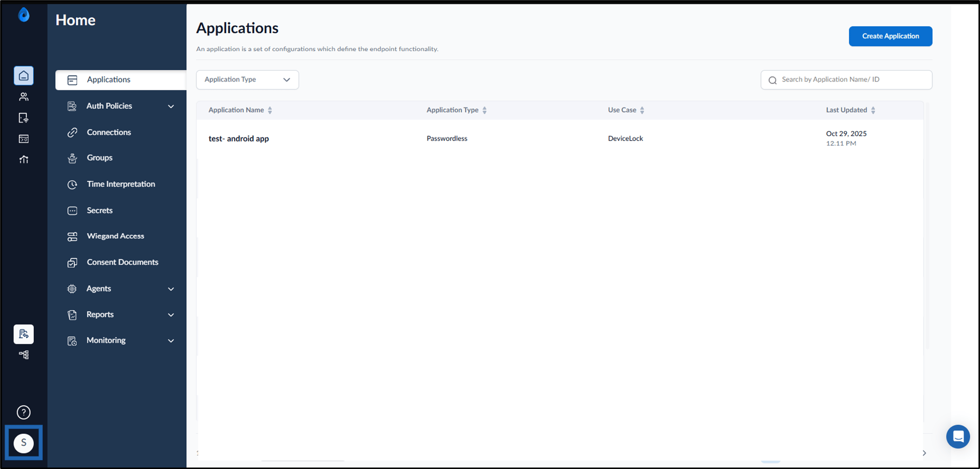The width and height of the screenshot is (980, 469).
Task: Open the user avatar labeled S
Action: 23,443
